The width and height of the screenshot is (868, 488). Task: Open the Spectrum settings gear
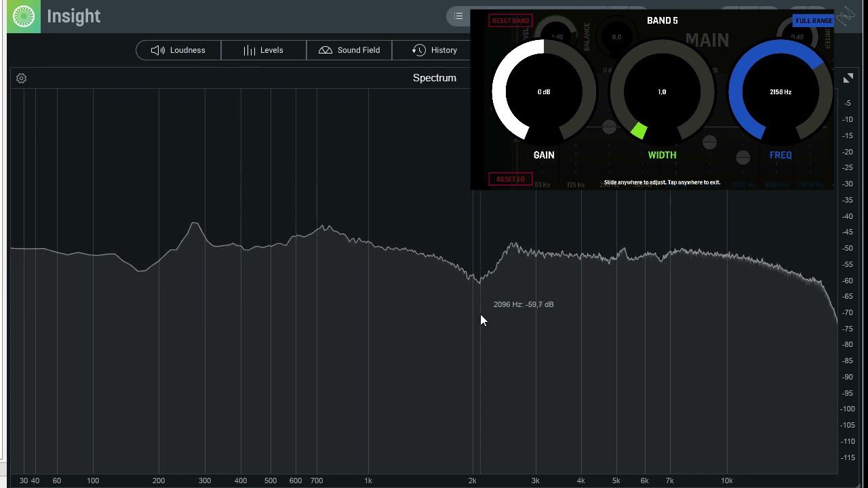(x=21, y=79)
